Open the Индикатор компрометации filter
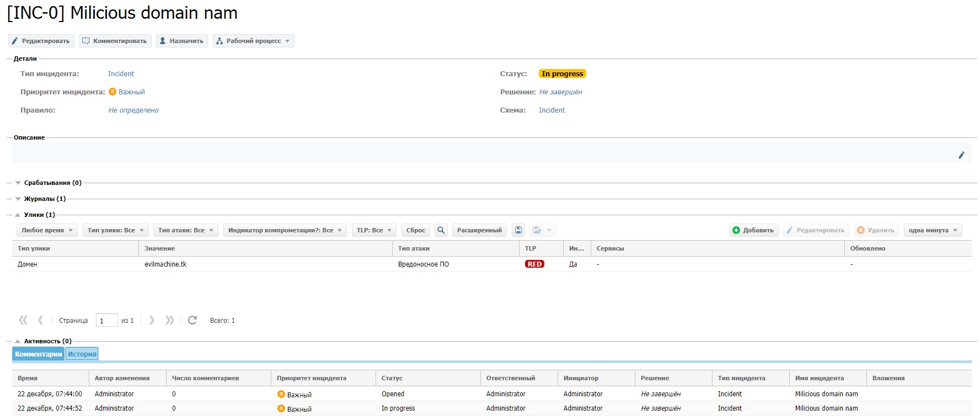 [285, 230]
